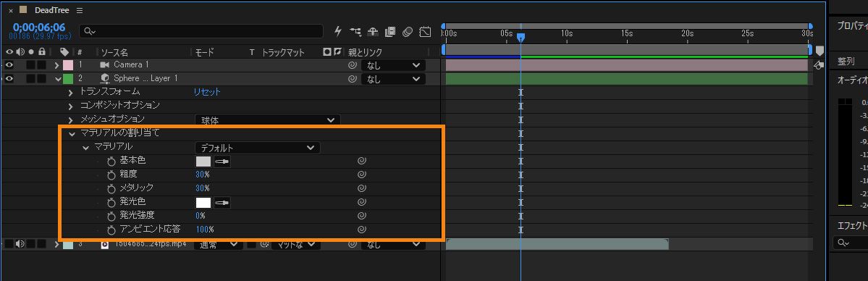Click stopwatch for 発光色 property
868x281 pixels.
(111, 202)
